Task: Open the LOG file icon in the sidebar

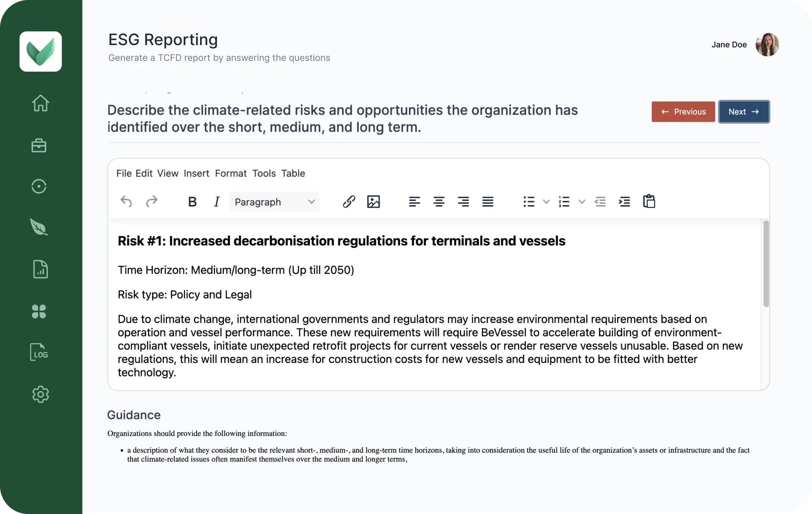Action: pyautogui.click(x=40, y=352)
